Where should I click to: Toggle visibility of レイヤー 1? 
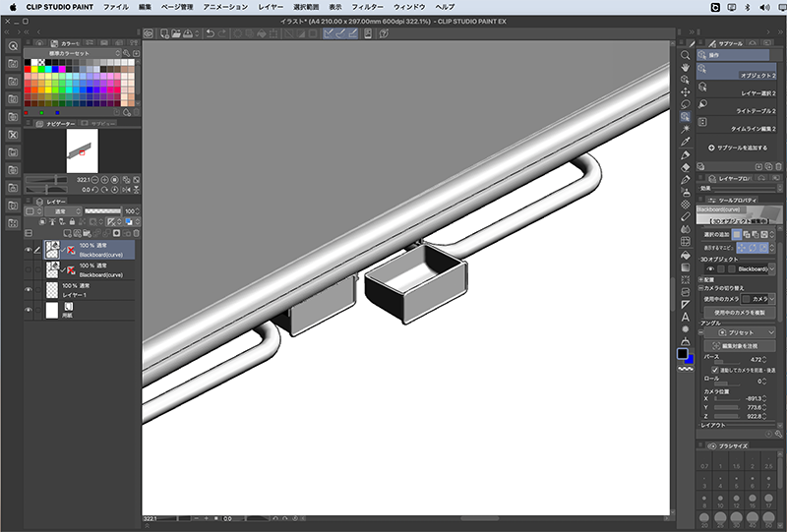point(28,289)
